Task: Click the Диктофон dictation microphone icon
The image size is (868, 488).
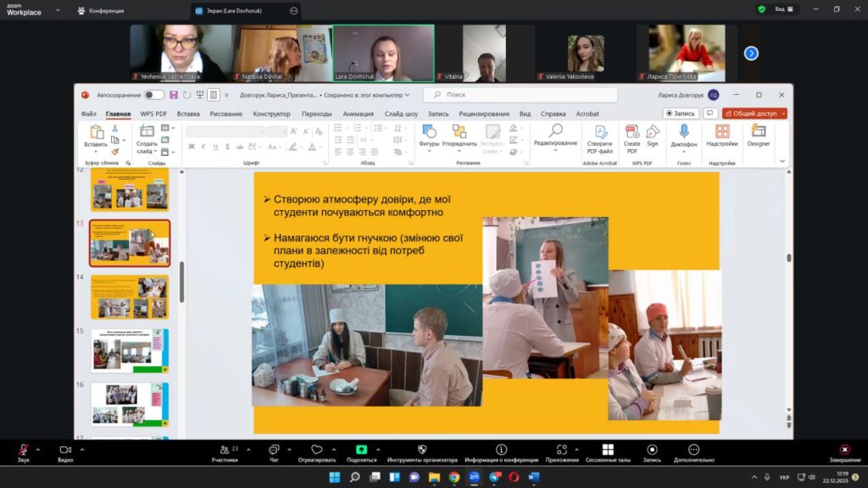Action: click(683, 131)
